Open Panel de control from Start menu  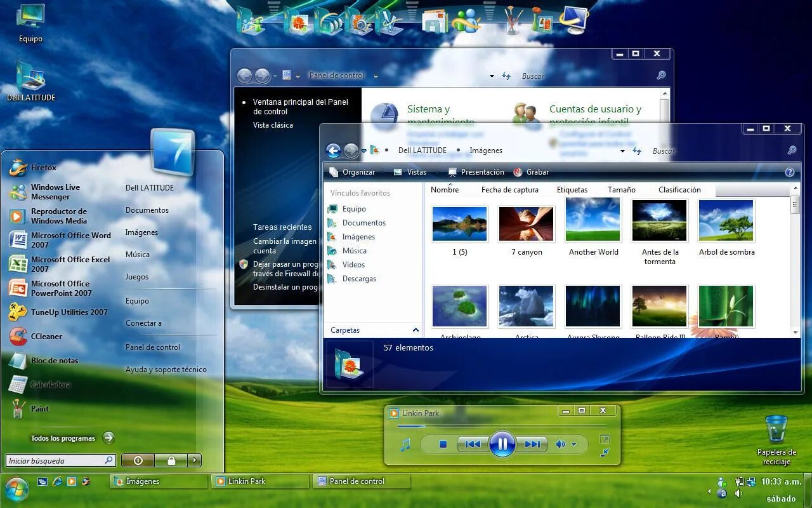153,347
